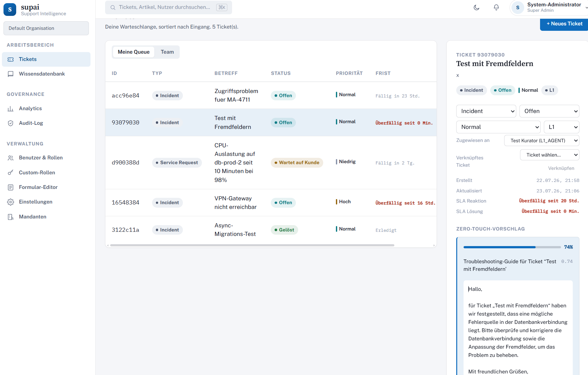Screen dimensions: 588x375
Task: Open the Ticket wählen dropdown
Action: [550, 155]
